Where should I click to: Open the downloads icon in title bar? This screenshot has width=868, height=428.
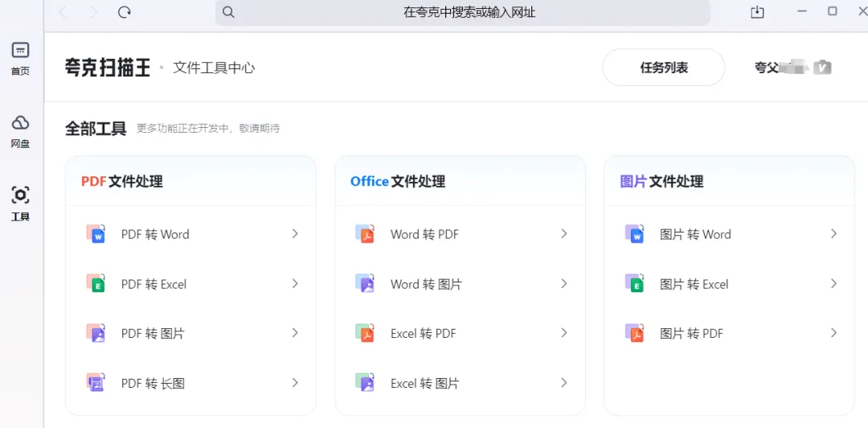[757, 12]
